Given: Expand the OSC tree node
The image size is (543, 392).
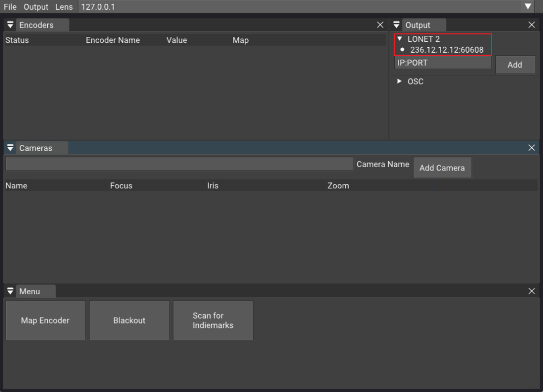Looking at the screenshot, I should pyautogui.click(x=399, y=81).
